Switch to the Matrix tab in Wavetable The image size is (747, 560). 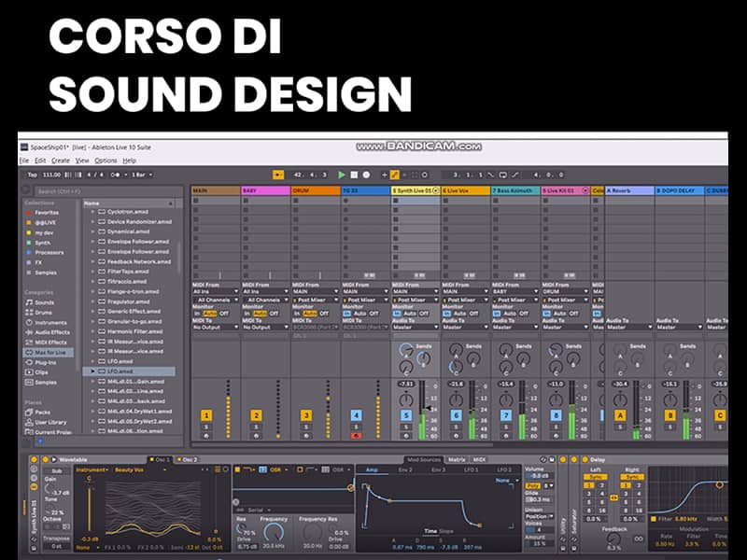coord(457,459)
